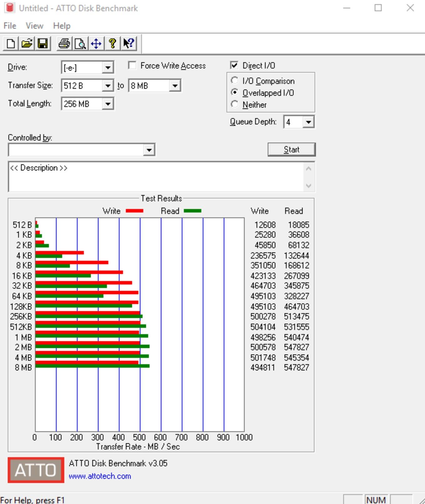
Task: Click inside the Description text box
Action: tap(156, 177)
